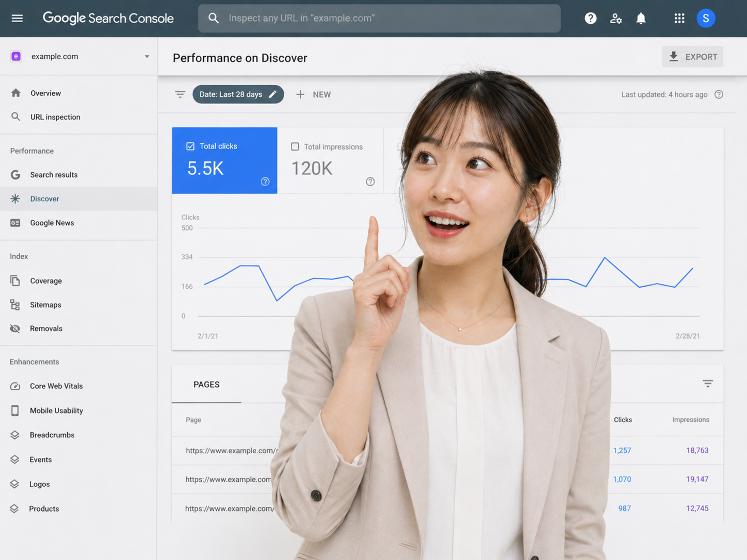The height and width of the screenshot is (560, 747).
Task: Click the 1,070 clicks value
Action: coord(622,479)
